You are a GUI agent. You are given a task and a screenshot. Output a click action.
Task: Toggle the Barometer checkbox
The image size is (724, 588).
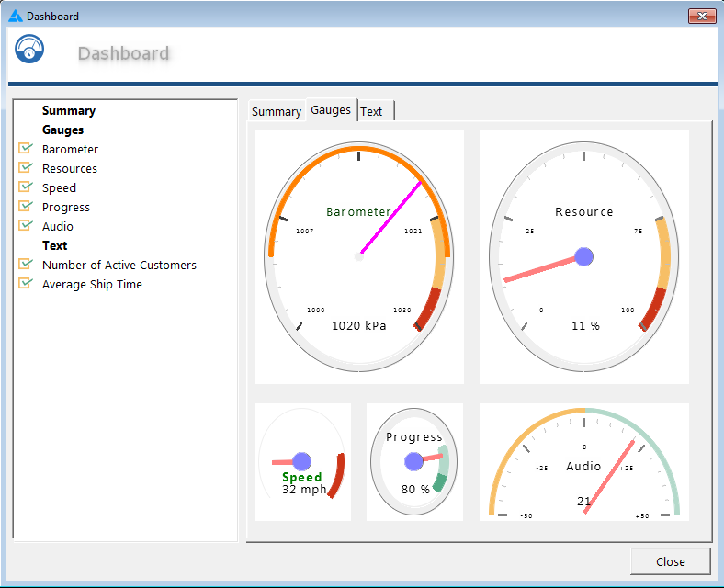pyautogui.click(x=26, y=149)
